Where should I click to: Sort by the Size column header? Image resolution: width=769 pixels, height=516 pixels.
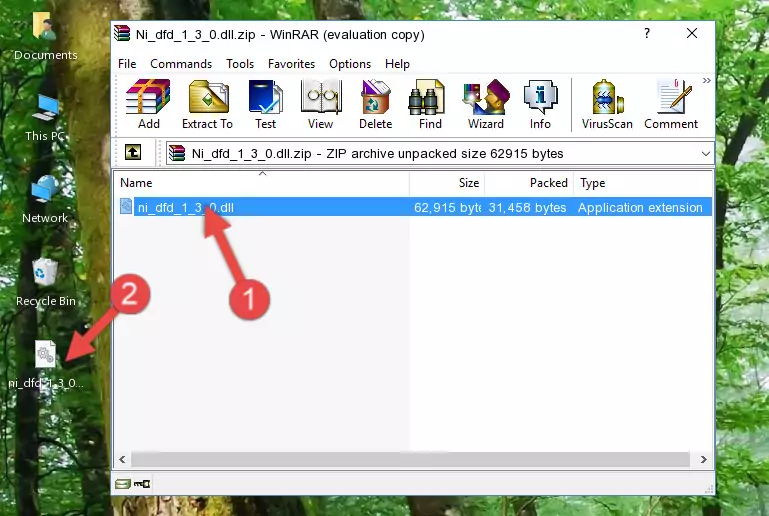[x=447, y=183]
